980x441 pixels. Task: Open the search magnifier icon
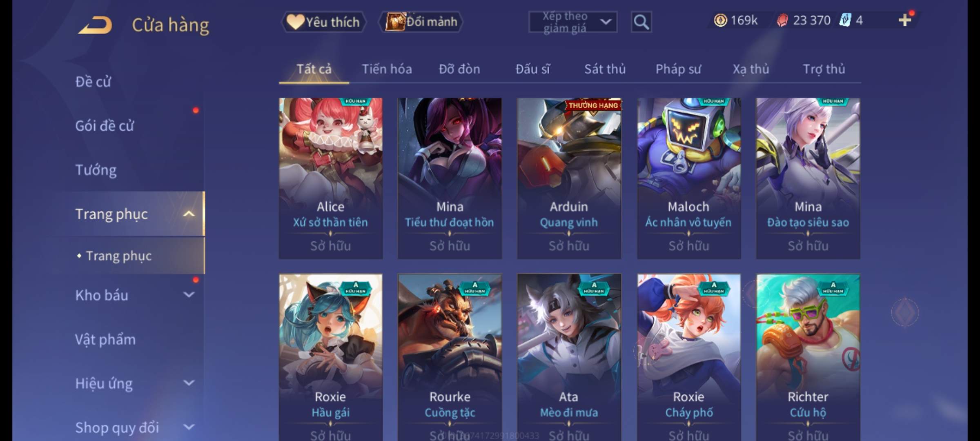pyautogui.click(x=641, y=22)
